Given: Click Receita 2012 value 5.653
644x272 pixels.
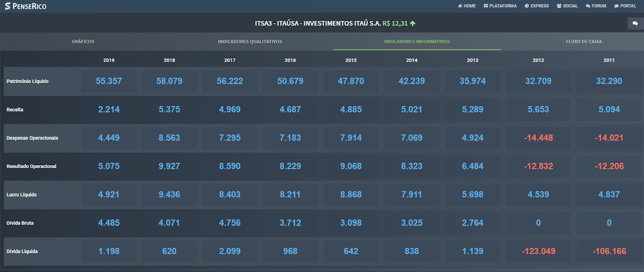Looking at the screenshot, I should (539, 110).
